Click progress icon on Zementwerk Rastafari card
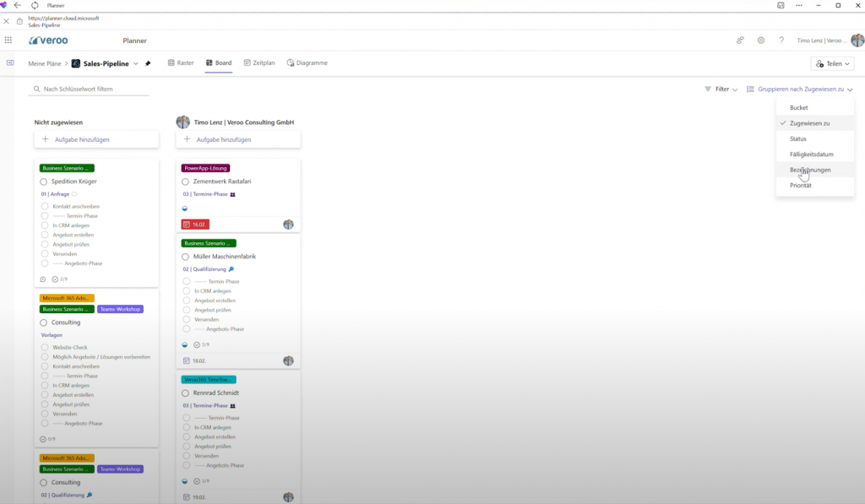This screenshot has width=865, height=504. click(x=185, y=209)
